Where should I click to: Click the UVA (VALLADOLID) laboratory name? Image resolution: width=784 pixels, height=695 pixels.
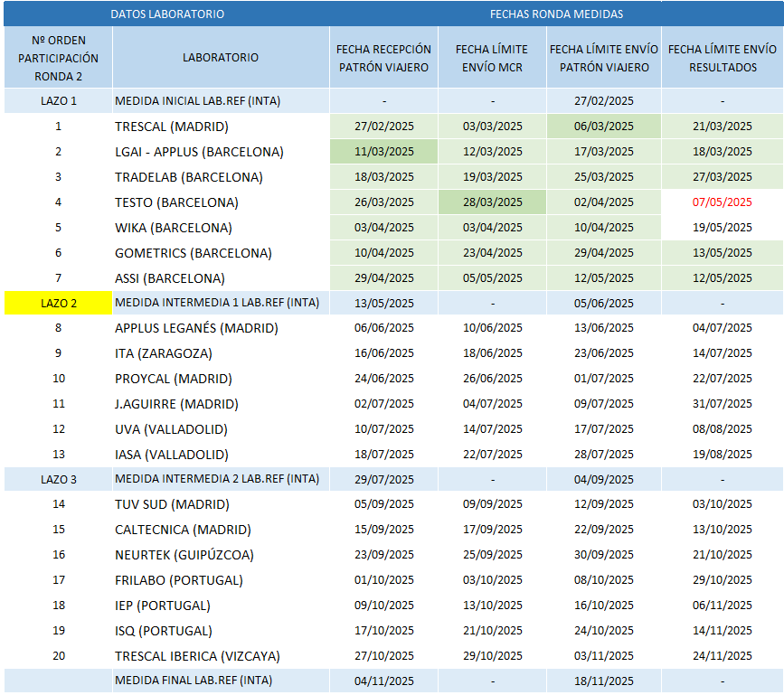coord(171,429)
